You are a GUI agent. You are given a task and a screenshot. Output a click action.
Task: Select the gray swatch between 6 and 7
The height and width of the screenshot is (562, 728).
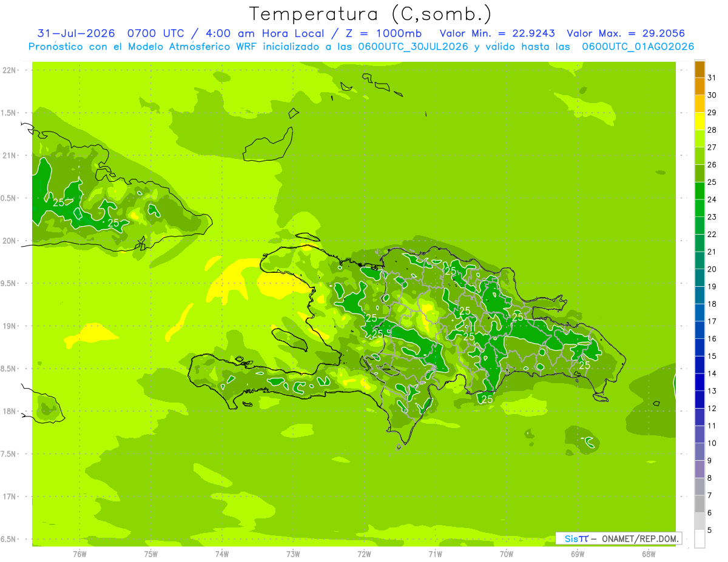699,504
